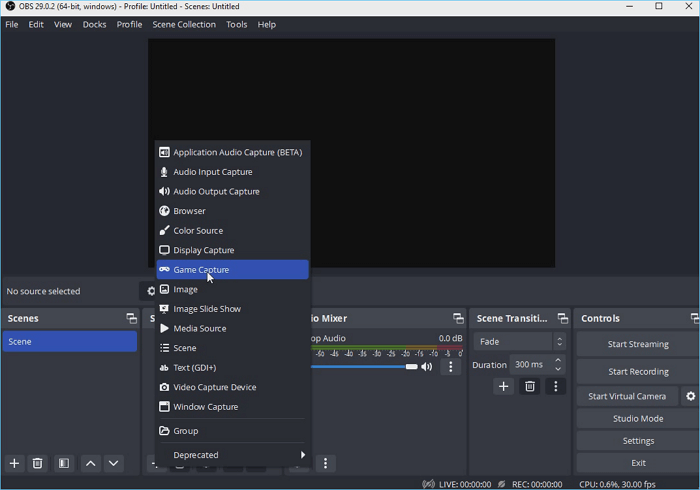The width and height of the screenshot is (700, 490).
Task: Click Start Virtual Camera button
Action: 627,396
